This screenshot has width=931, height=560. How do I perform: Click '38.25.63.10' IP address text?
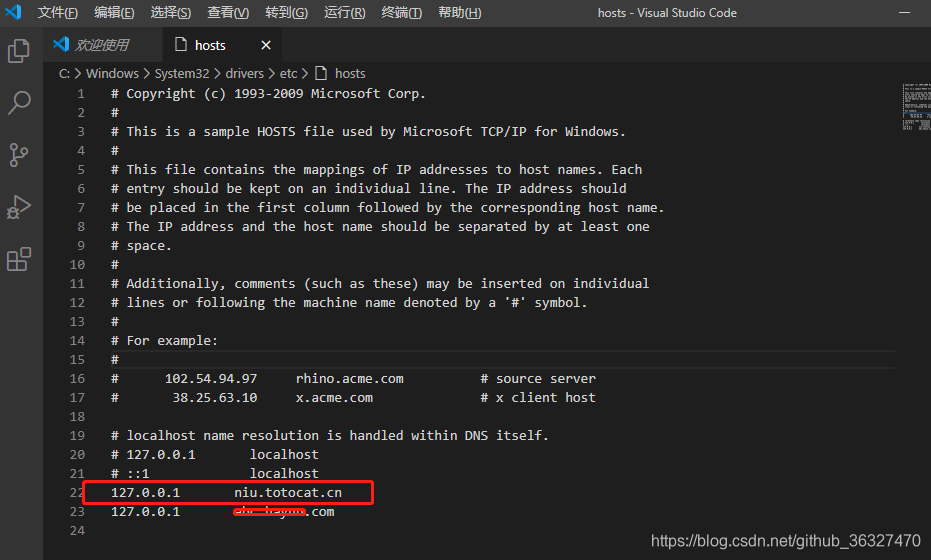click(215, 398)
